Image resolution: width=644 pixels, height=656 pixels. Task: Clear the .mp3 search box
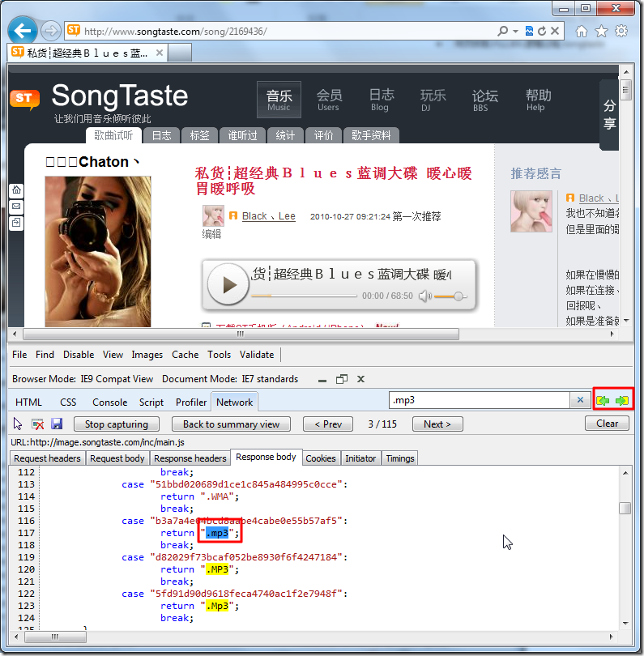(580, 400)
